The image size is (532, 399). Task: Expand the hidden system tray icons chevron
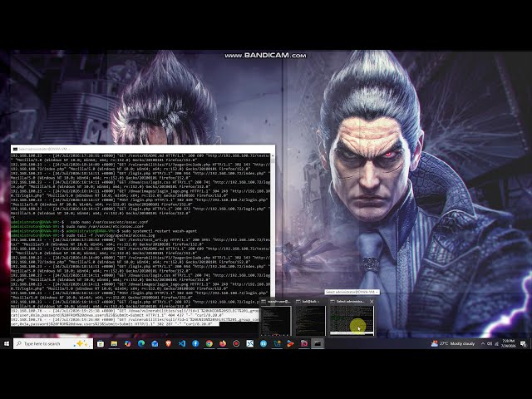pyautogui.click(x=482, y=343)
